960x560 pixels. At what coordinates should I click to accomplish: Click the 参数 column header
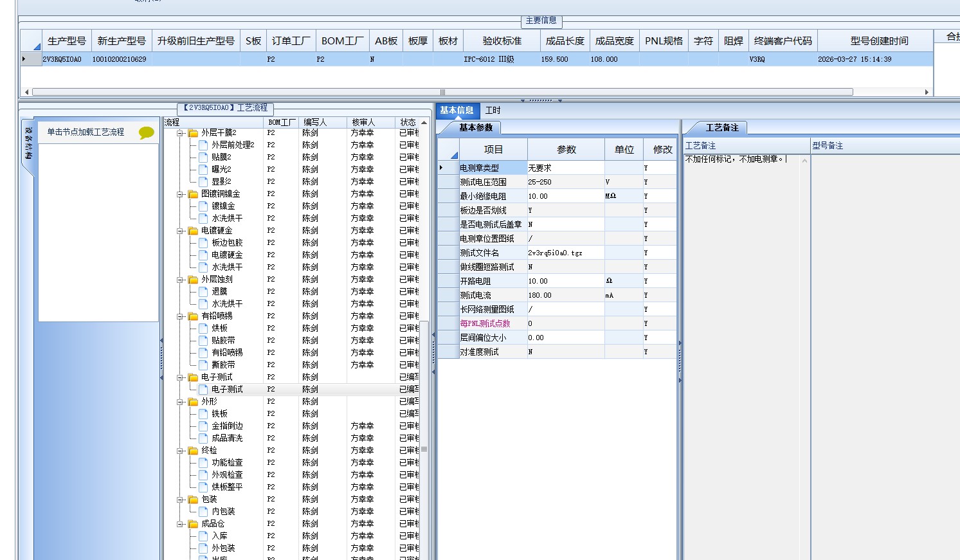(566, 150)
